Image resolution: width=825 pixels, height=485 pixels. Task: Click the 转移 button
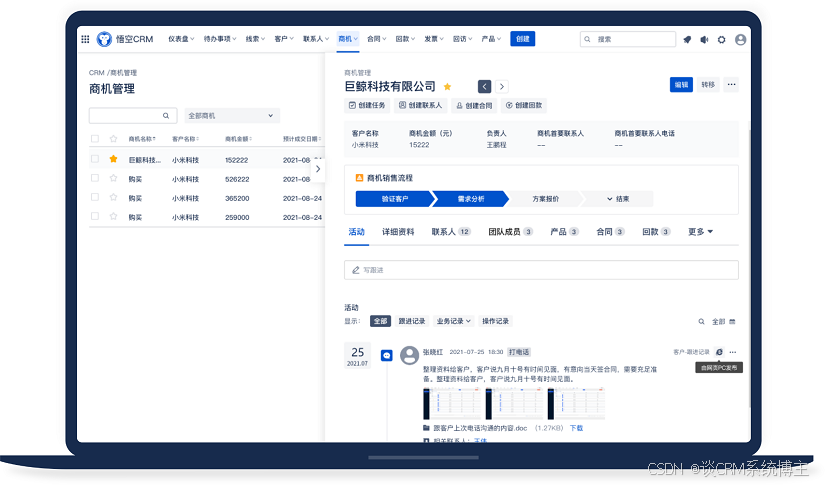tap(708, 85)
